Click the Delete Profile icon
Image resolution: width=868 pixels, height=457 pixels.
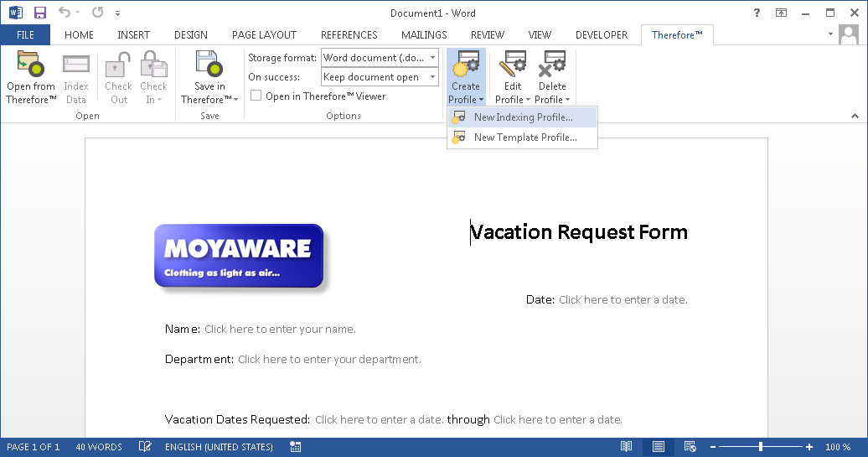(x=551, y=65)
